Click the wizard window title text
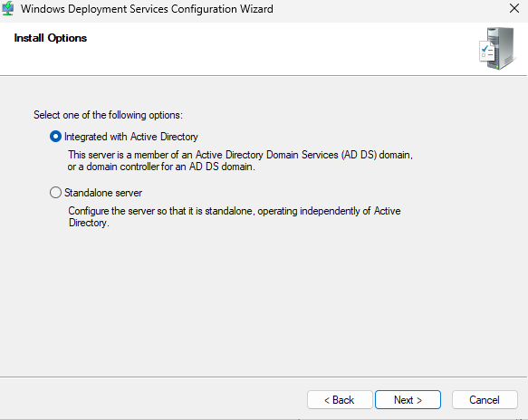 147,9
